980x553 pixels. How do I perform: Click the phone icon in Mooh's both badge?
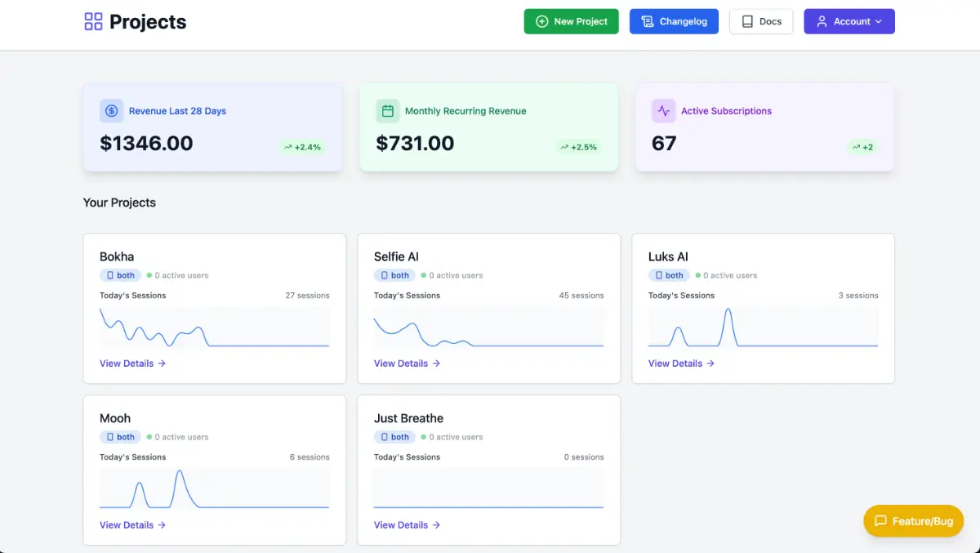(110, 437)
